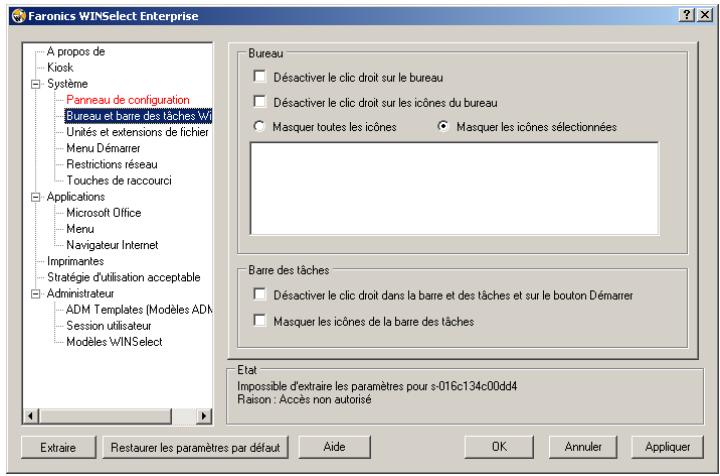720x476 pixels.
Task: Select the Masquer toutes les icônes radio button
Action: [259, 126]
